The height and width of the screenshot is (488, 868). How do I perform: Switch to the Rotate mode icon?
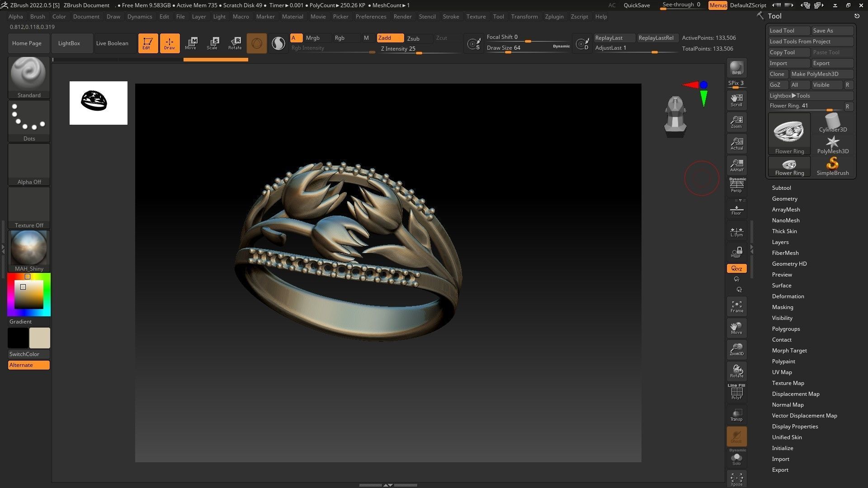tap(235, 43)
